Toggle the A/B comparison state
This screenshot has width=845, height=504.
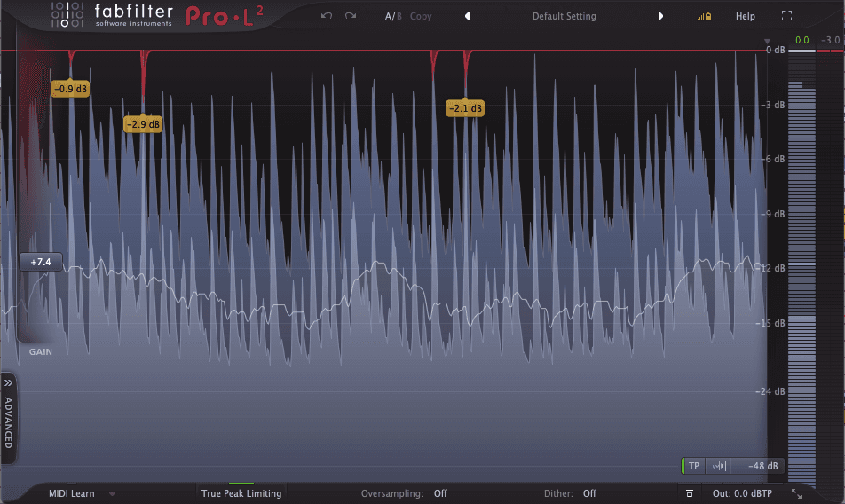[393, 16]
